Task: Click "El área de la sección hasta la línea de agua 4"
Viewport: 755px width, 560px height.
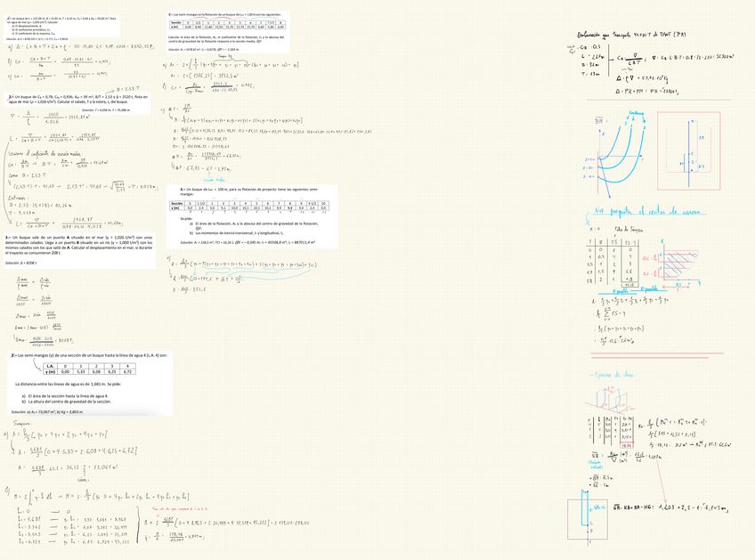Action: pyautogui.click(x=68, y=396)
